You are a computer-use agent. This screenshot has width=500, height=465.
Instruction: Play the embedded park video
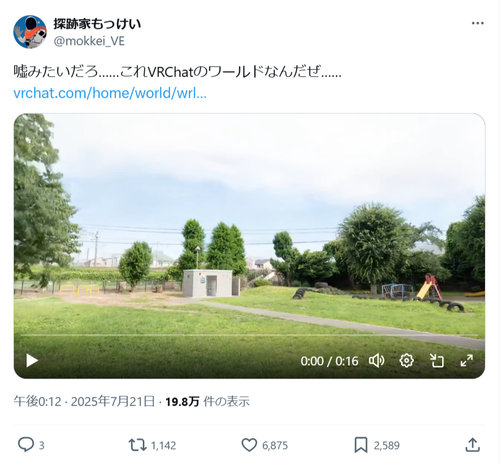32,360
